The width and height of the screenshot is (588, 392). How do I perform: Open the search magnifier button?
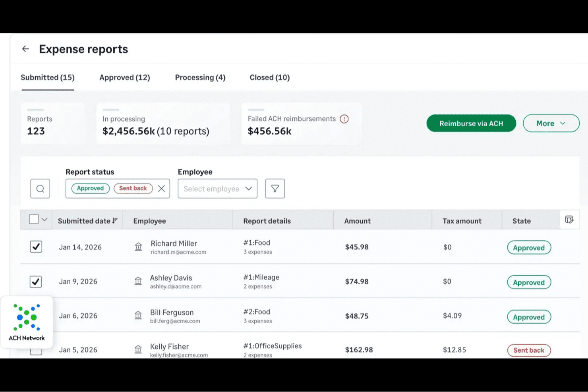(x=40, y=189)
